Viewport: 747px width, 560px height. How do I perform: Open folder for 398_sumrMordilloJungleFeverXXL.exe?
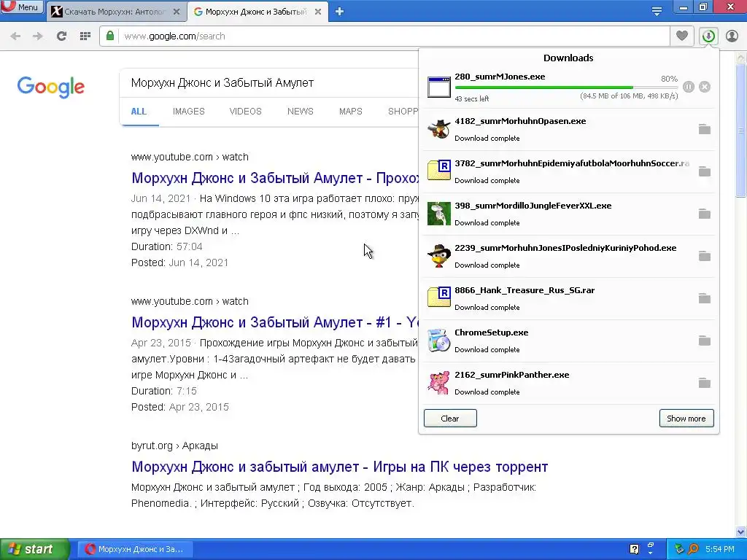705,214
